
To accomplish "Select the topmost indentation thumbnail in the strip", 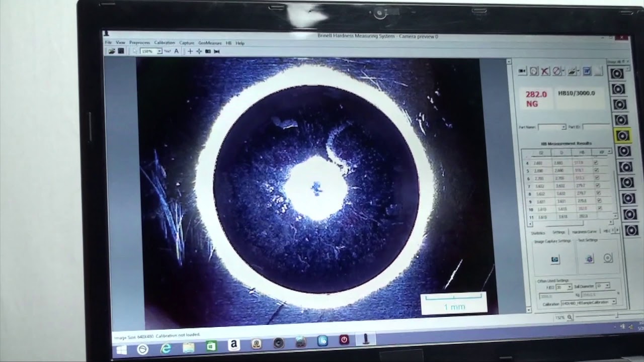I will [x=617, y=74].
